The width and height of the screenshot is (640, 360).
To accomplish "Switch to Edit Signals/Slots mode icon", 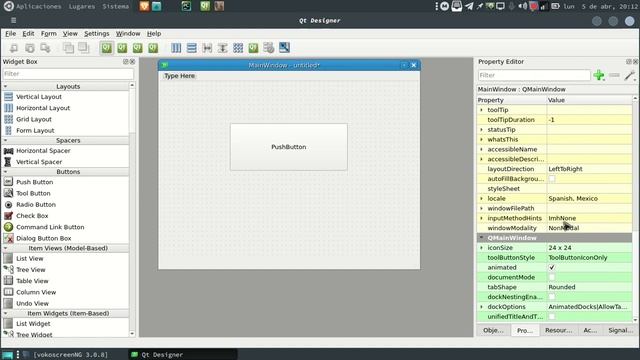I will pyautogui.click(x=122, y=48).
